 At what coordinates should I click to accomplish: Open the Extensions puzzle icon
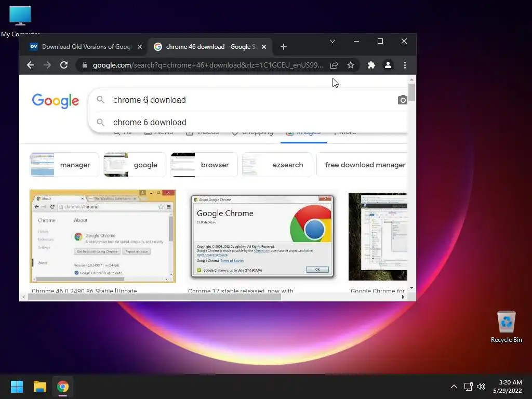point(371,65)
